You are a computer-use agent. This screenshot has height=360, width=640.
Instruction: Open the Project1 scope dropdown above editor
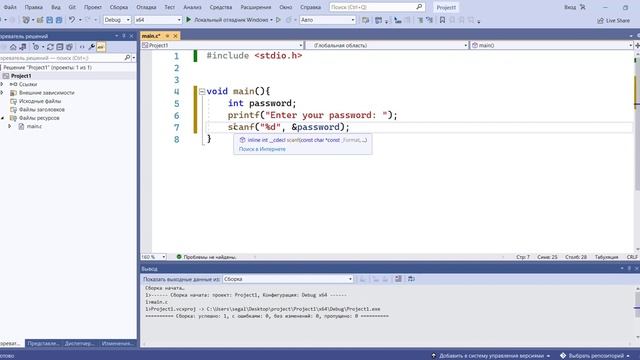point(222,45)
